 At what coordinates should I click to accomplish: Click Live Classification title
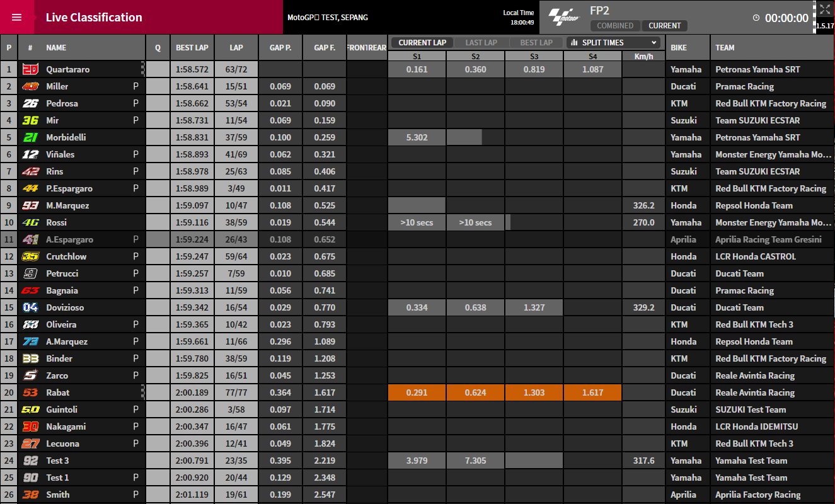click(x=94, y=17)
